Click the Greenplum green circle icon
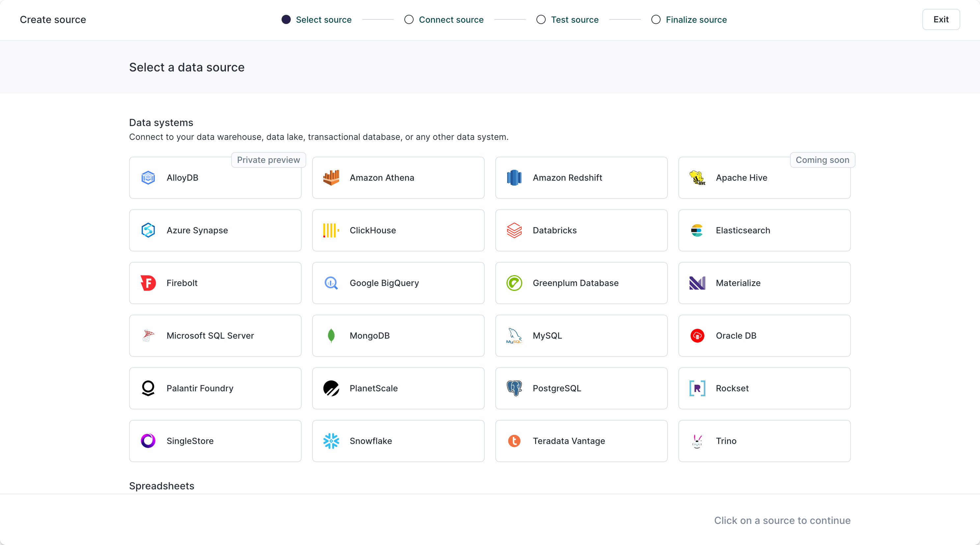This screenshot has height=545, width=980. [514, 283]
